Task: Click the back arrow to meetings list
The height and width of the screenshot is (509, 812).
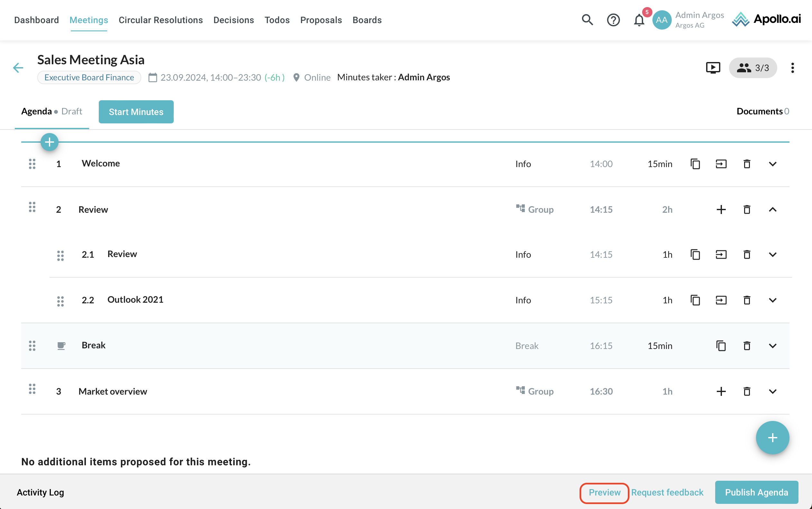Action: click(x=18, y=68)
